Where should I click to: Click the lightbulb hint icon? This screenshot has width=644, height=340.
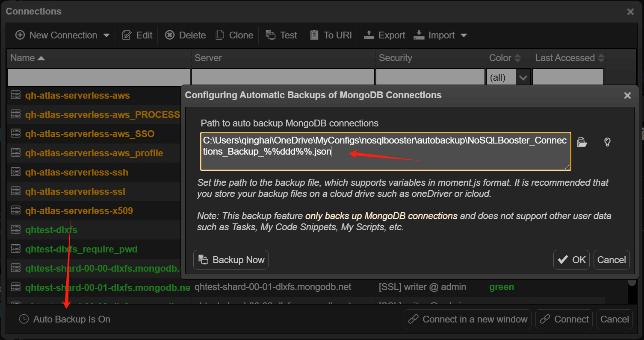pos(607,142)
